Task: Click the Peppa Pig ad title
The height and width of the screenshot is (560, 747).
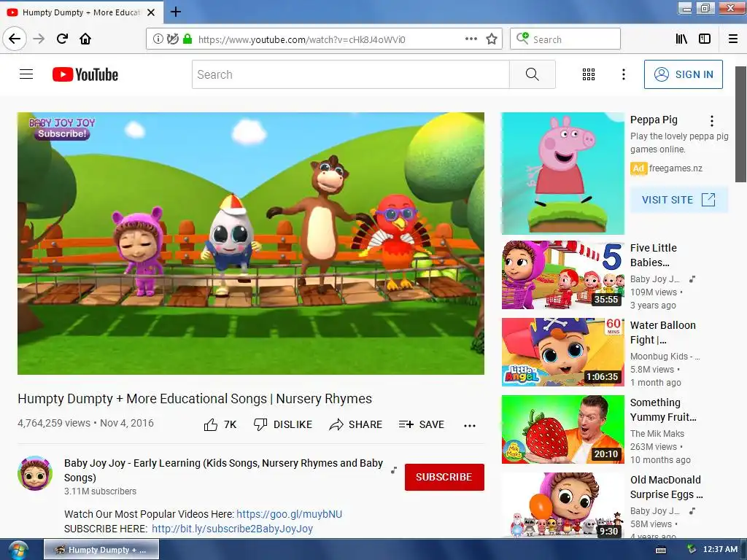Action: (x=654, y=120)
